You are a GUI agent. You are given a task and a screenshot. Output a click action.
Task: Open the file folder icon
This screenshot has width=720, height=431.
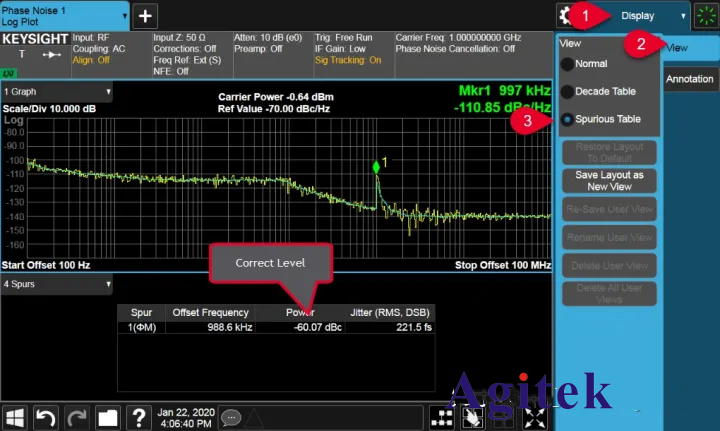[107, 415]
